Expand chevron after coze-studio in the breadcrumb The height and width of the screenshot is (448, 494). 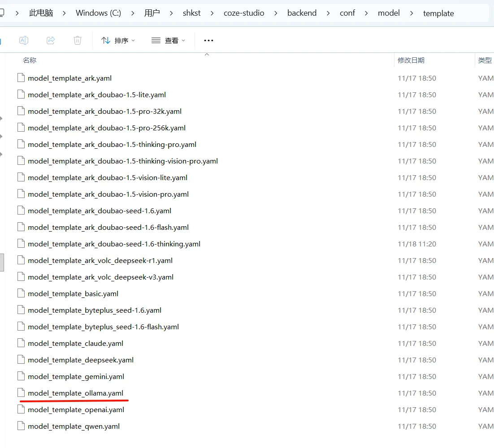[276, 13]
